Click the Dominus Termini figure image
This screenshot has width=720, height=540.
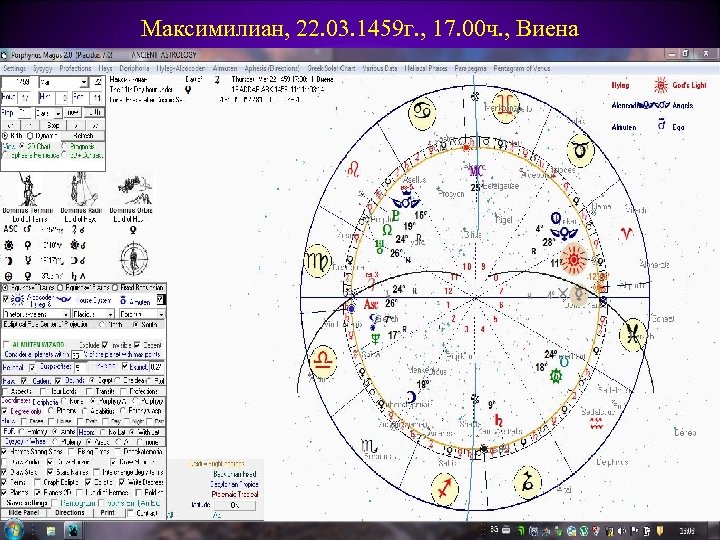(x=28, y=189)
